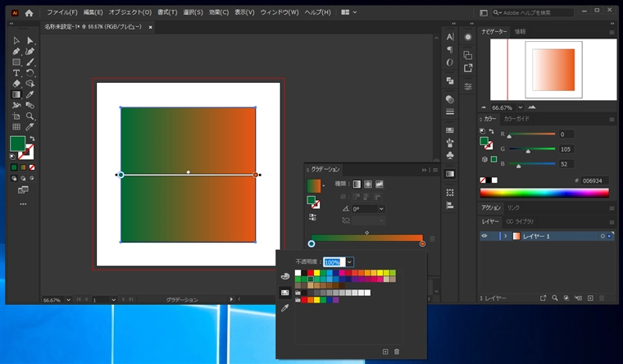Image resolution: width=623 pixels, height=364 pixels.
Task: Expand the レイヤー 1 layer contents
Action: (x=505, y=236)
